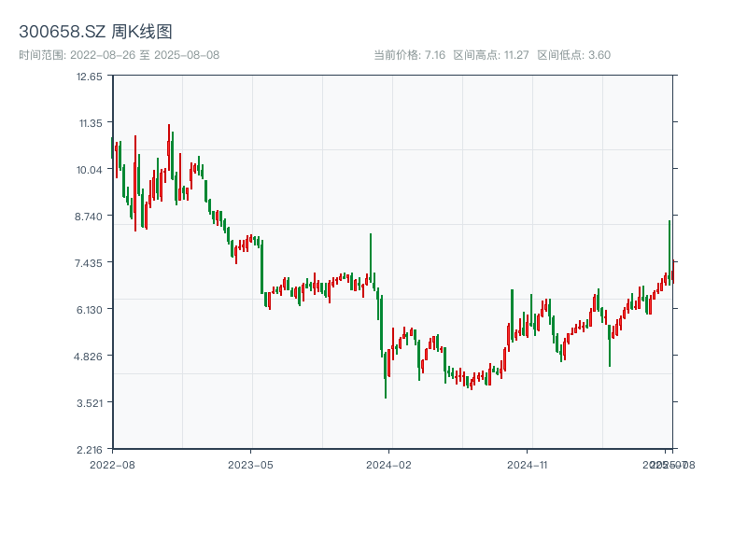Select the 2023-05 x-axis date label
Image resolution: width=747 pixels, height=560 pixels.
[x=250, y=464]
